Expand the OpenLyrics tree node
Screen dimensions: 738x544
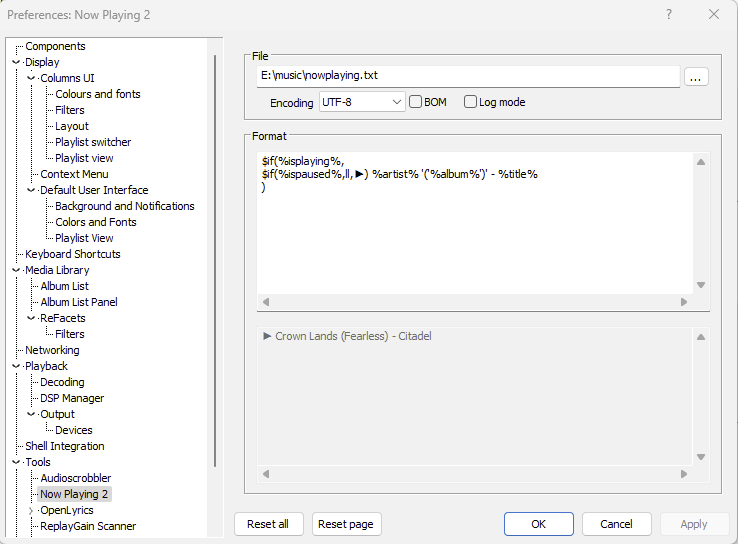tap(31, 510)
